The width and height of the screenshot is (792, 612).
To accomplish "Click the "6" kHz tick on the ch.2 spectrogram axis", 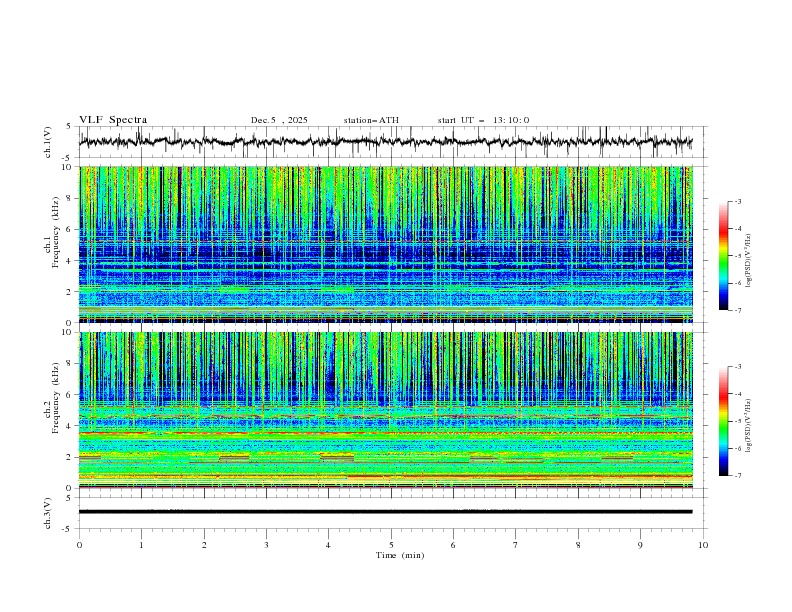I will coord(70,395).
